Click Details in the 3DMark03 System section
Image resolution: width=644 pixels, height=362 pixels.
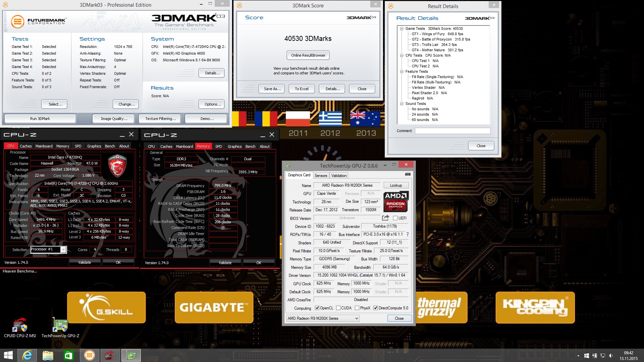coord(212,73)
